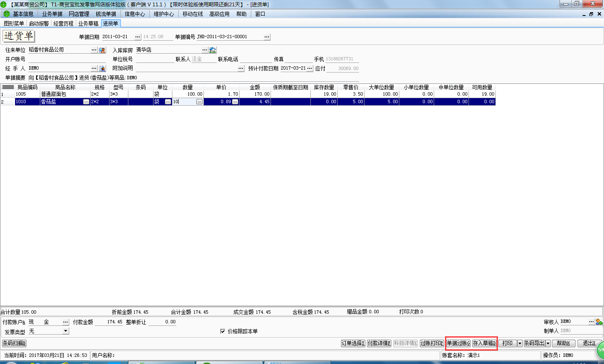
Task: Click the 存入草稿 button
Action: [484, 343]
